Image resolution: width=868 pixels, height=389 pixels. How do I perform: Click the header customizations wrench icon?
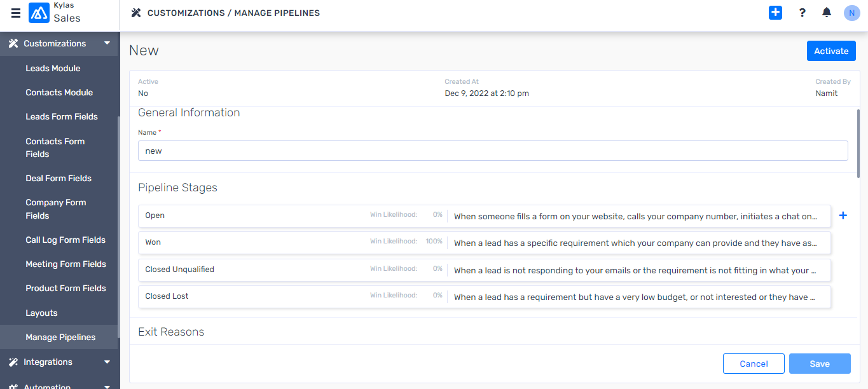pyautogui.click(x=135, y=13)
